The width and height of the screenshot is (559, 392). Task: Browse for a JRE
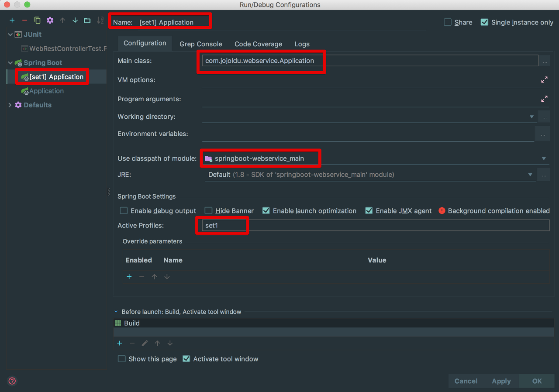pyautogui.click(x=544, y=175)
